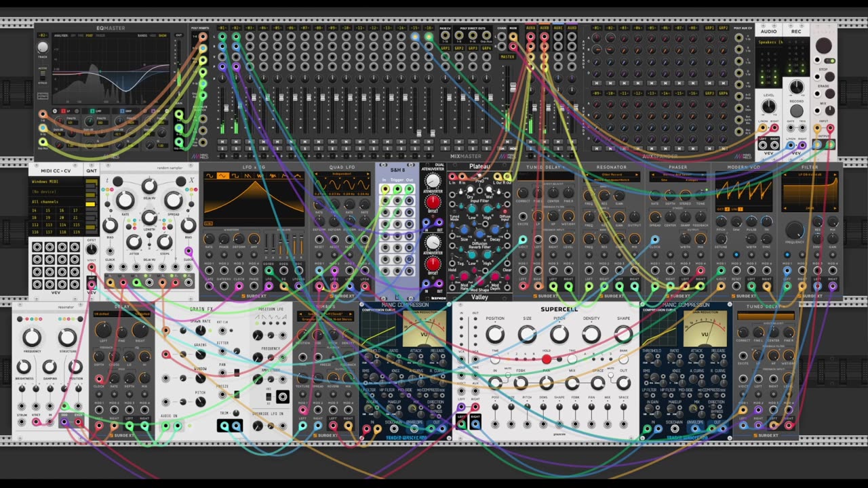Click the DENSITY knob on Supercell

click(591, 333)
